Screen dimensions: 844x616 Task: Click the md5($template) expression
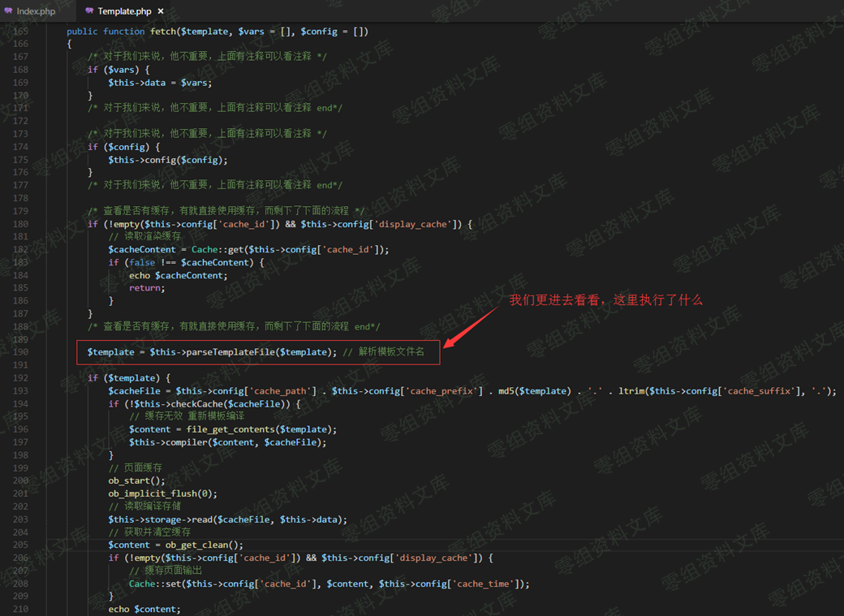point(534,391)
